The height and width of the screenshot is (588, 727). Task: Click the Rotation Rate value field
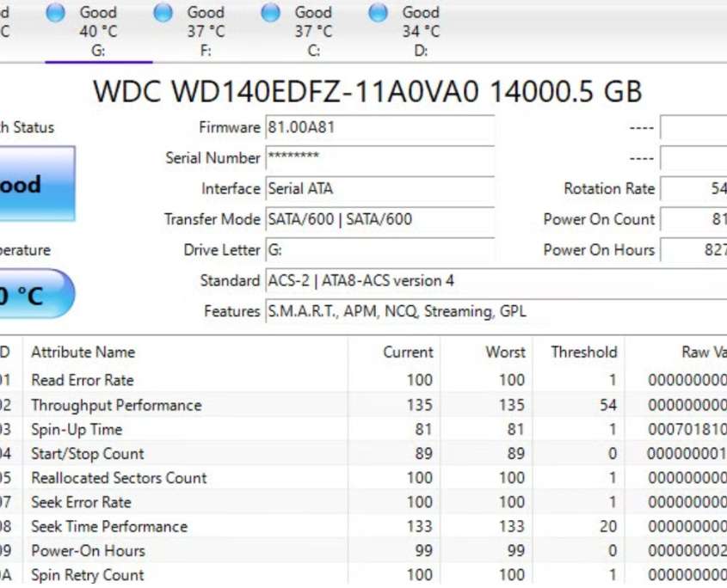pyautogui.click(x=693, y=188)
